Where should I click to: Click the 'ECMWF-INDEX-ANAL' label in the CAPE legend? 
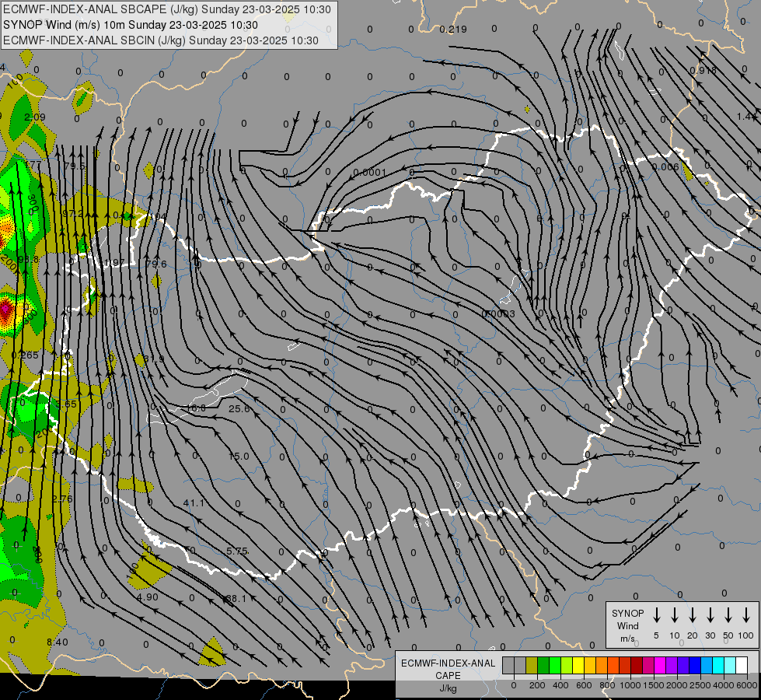click(x=448, y=663)
